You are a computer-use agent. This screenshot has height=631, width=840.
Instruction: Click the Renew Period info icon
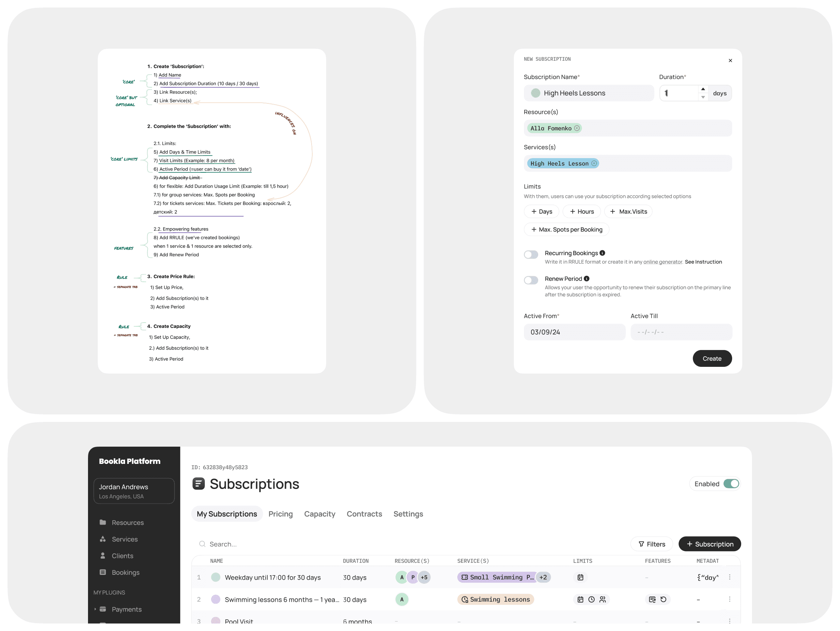pos(586,278)
